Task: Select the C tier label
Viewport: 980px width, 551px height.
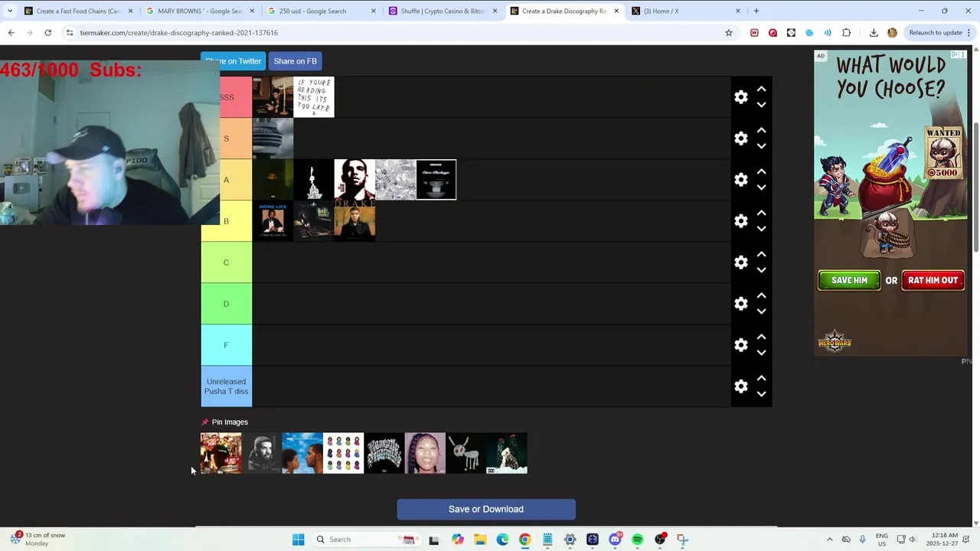Action: (226, 262)
